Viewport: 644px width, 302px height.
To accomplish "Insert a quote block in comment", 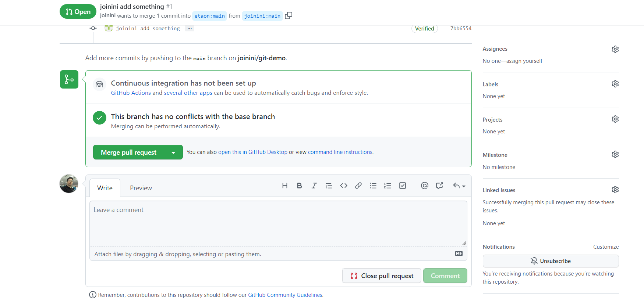I will pyautogui.click(x=329, y=186).
